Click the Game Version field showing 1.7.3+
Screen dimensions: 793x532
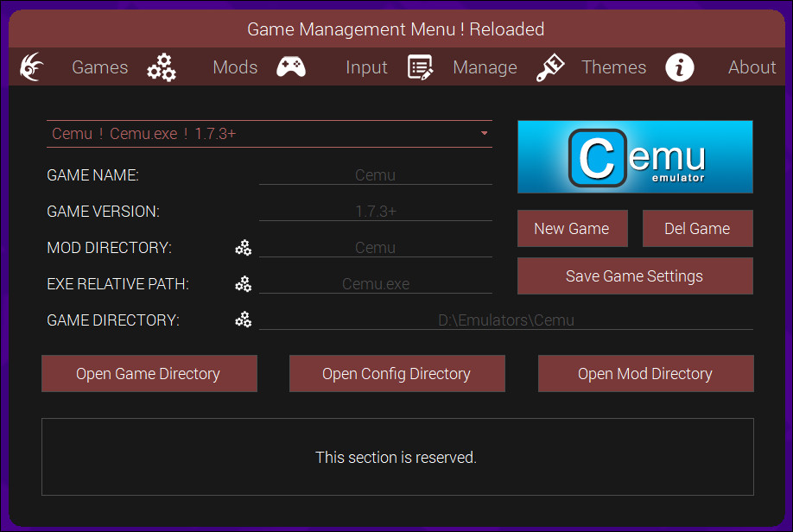click(375, 212)
